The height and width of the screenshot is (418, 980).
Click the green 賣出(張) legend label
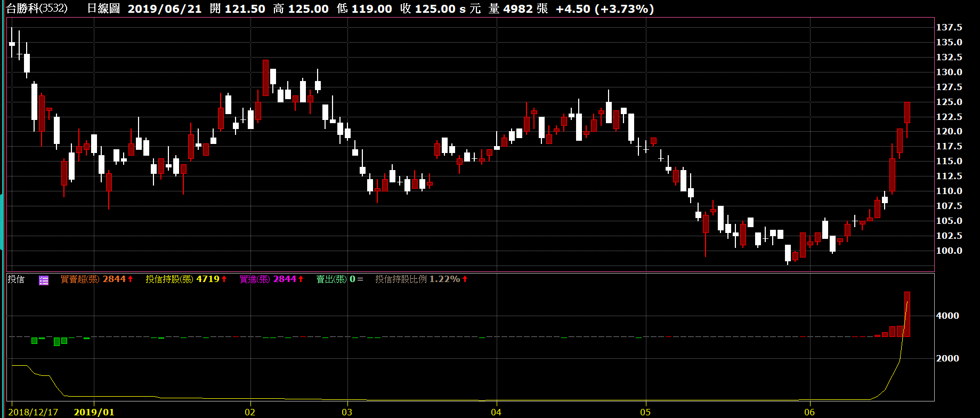click(x=331, y=279)
